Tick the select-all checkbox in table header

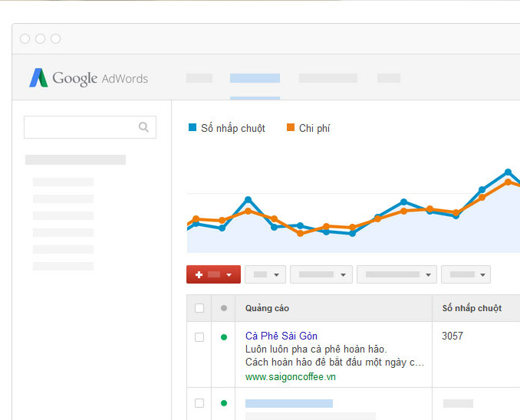point(199,308)
